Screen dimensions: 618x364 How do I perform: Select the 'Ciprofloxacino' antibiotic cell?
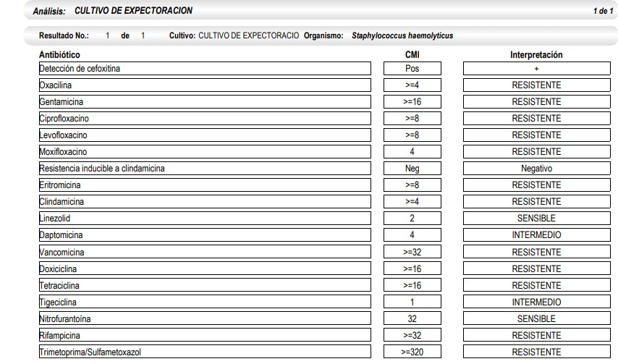pyautogui.click(x=205, y=118)
